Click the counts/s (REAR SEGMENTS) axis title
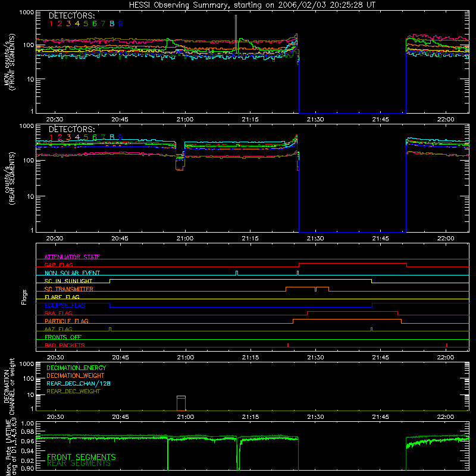Viewport: 476px width, 476px height. pyautogui.click(x=9, y=178)
